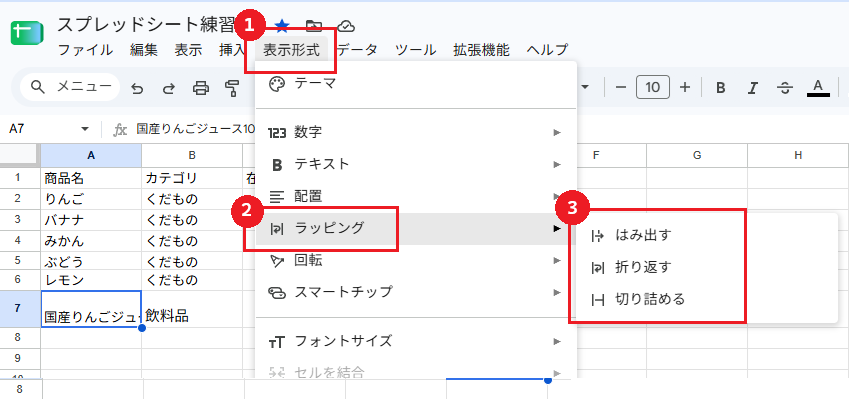This screenshot has width=849, height=399.
Task: Expand the フォントサイズ submenu
Action: pyautogui.click(x=415, y=341)
